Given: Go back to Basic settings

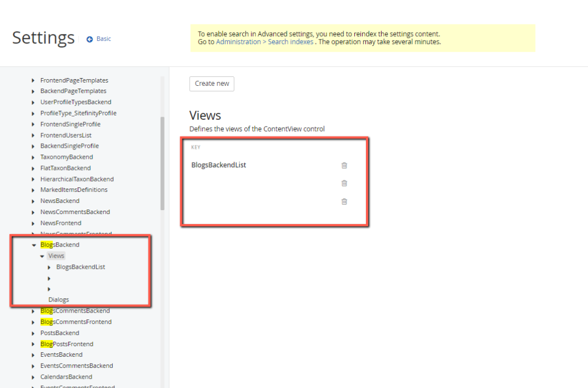Looking at the screenshot, I should pyautogui.click(x=99, y=38).
